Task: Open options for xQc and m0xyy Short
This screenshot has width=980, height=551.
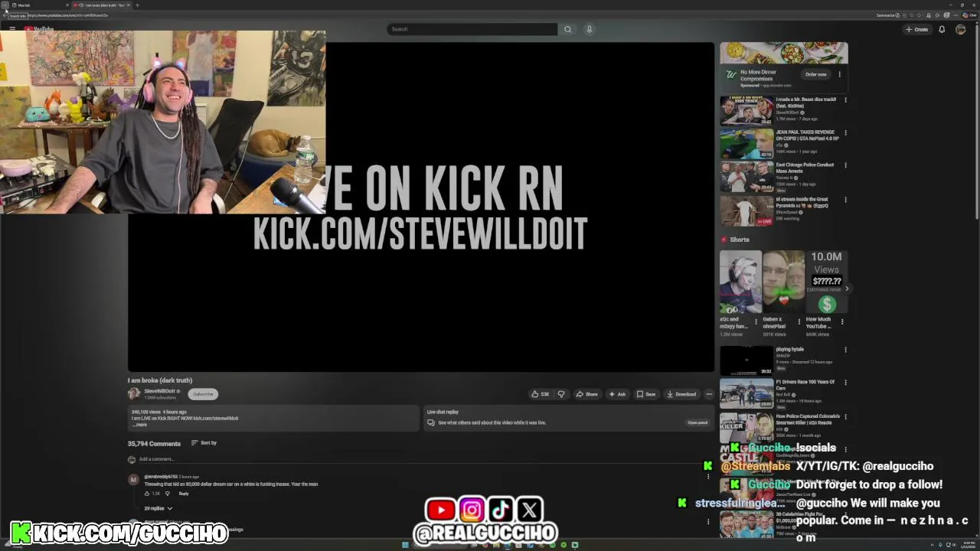Action: pyautogui.click(x=756, y=321)
